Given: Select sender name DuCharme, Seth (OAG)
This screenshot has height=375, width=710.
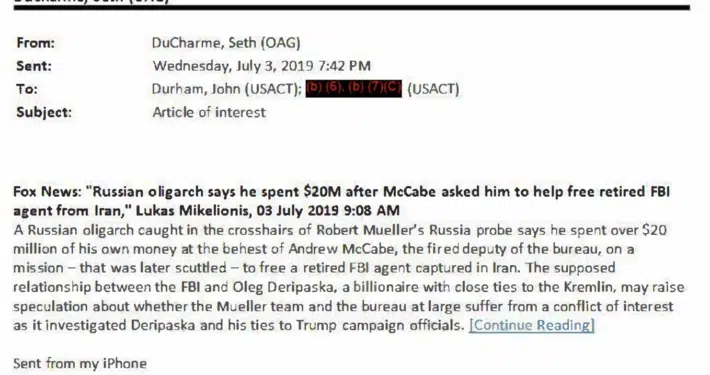Looking at the screenshot, I should (226, 43).
